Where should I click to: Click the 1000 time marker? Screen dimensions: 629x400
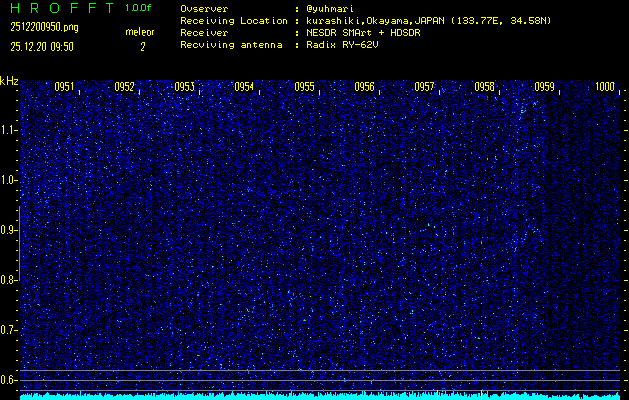coord(604,87)
